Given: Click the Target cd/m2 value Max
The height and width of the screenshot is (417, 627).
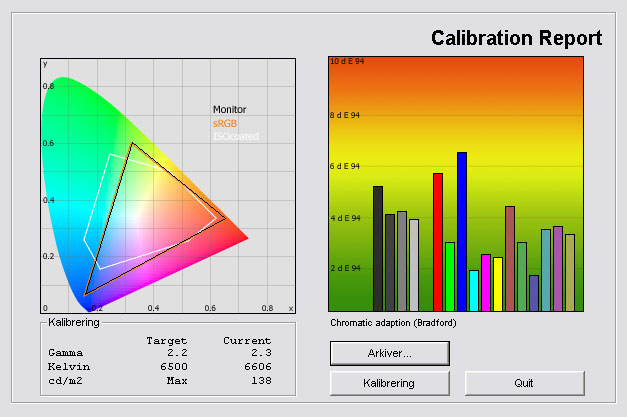Looking at the screenshot, I should click(177, 381).
